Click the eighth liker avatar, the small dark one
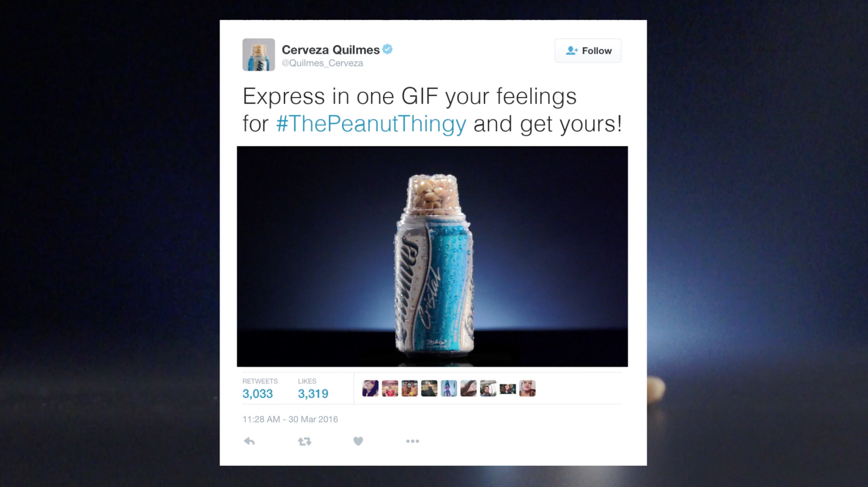Screen dimensions: 868x487 (x=508, y=389)
